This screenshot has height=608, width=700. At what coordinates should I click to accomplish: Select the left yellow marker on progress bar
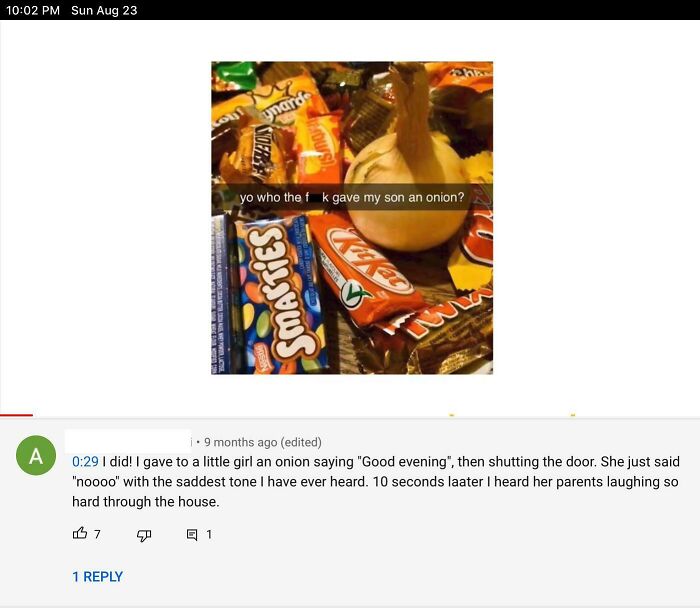(451, 415)
